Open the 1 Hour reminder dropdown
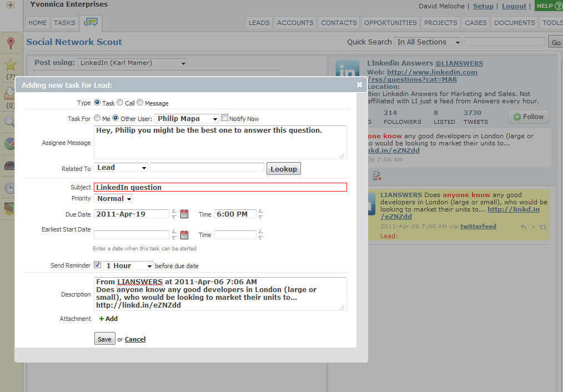 (x=128, y=265)
